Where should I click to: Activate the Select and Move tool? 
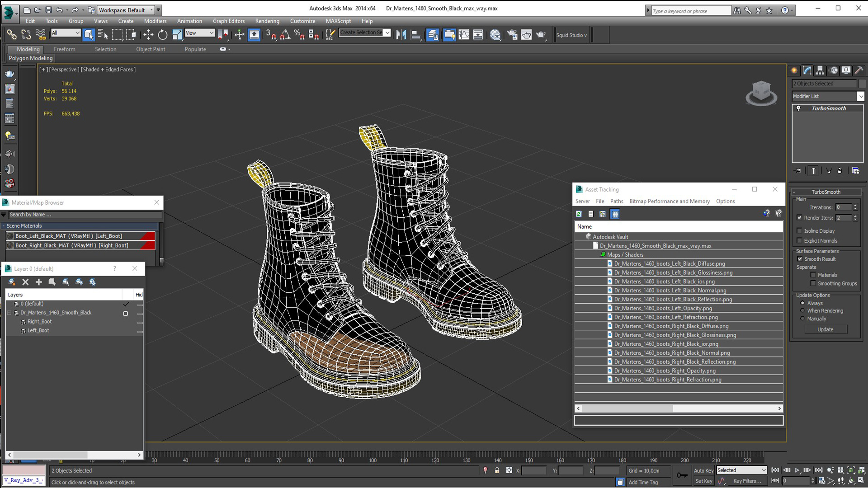pos(148,35)
